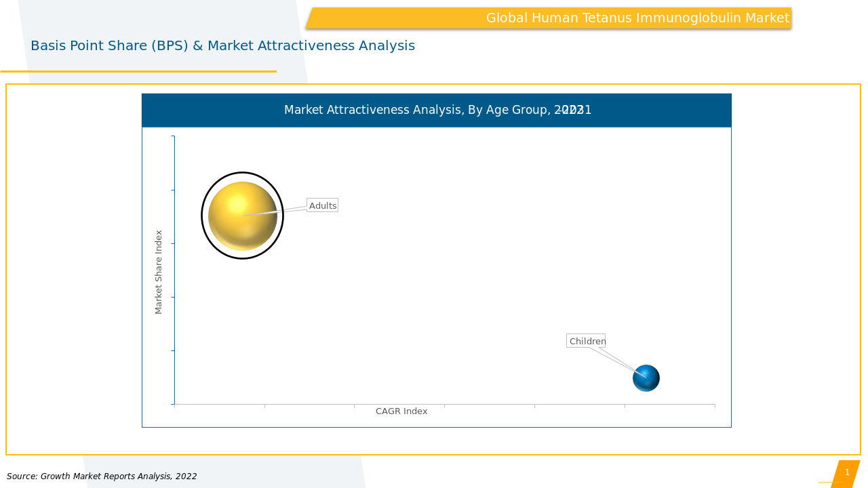Click the black ring around Adults bubble

202,216
